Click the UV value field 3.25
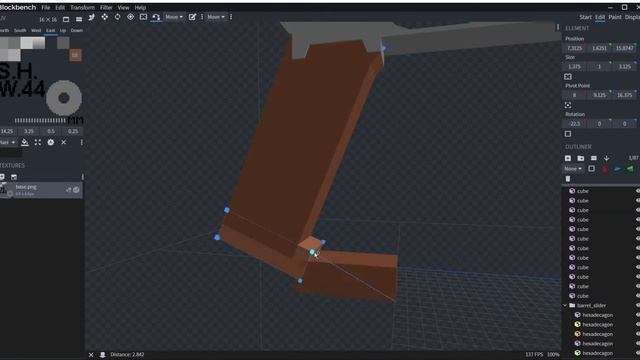 point(29,131)
